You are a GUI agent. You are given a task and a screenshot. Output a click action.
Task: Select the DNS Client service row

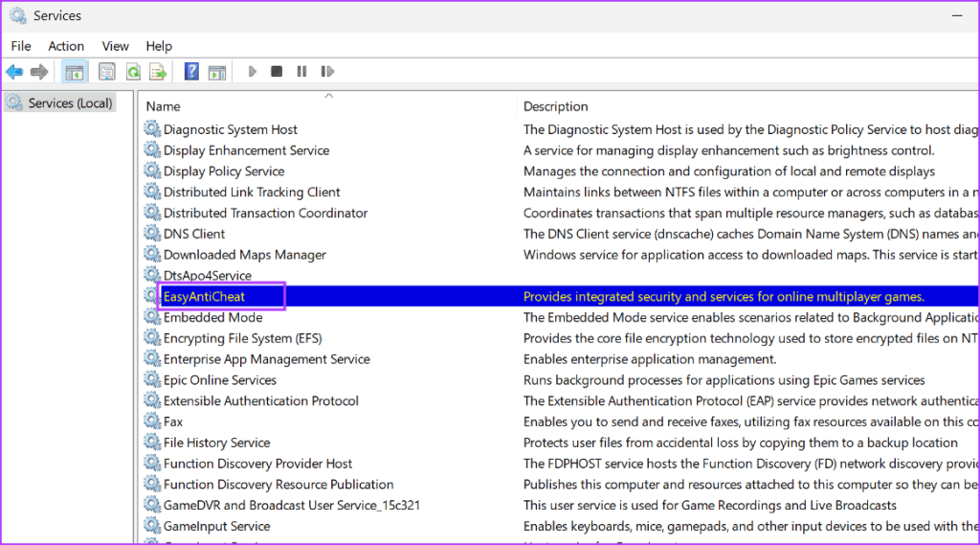pos(194,234)
